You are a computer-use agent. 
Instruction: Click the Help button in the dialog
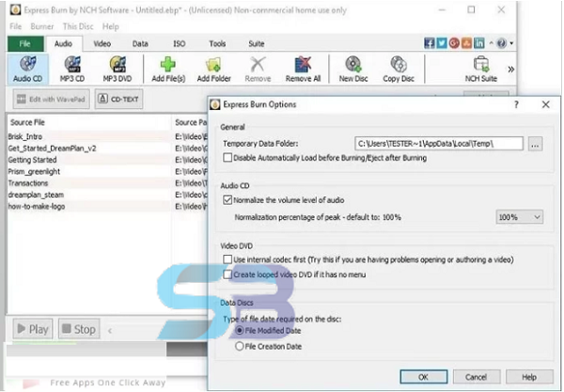(x=529, y=377)
